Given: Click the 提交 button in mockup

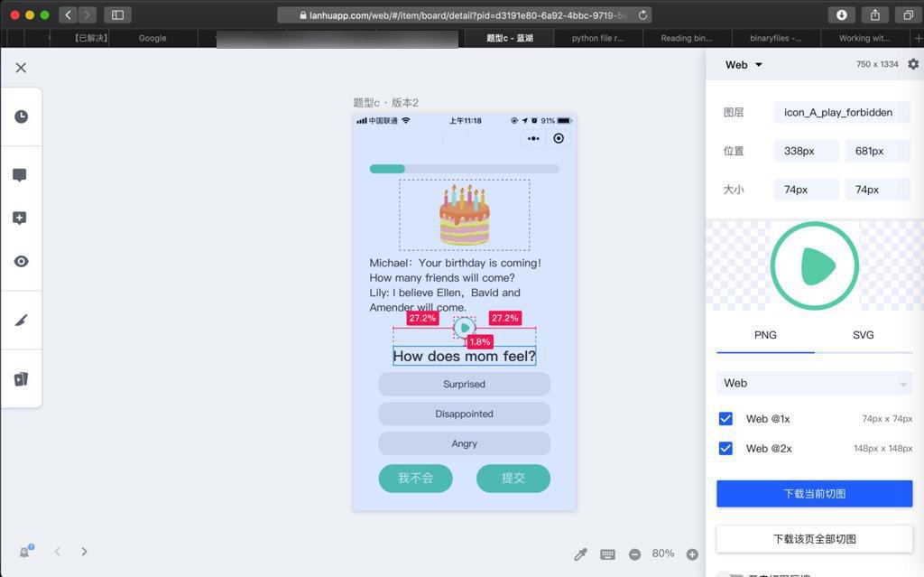Looking at the screenshot, I should tap(513, 478).
